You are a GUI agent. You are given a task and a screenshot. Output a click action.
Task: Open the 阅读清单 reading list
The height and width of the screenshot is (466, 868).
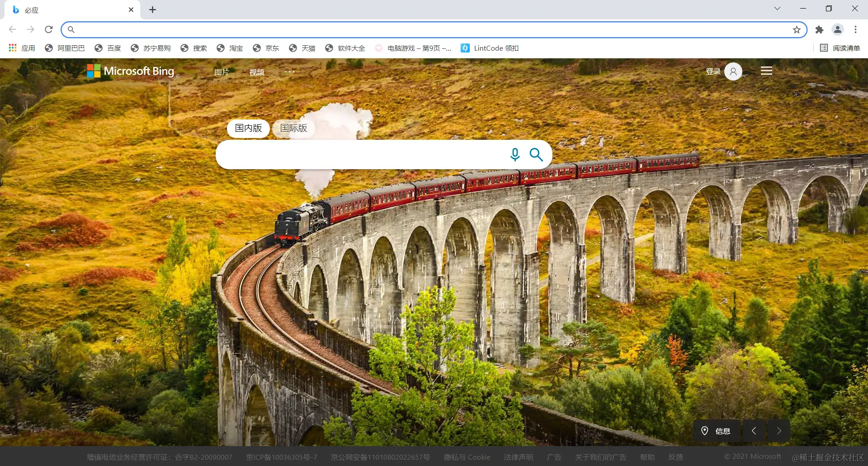click(840, 48)
